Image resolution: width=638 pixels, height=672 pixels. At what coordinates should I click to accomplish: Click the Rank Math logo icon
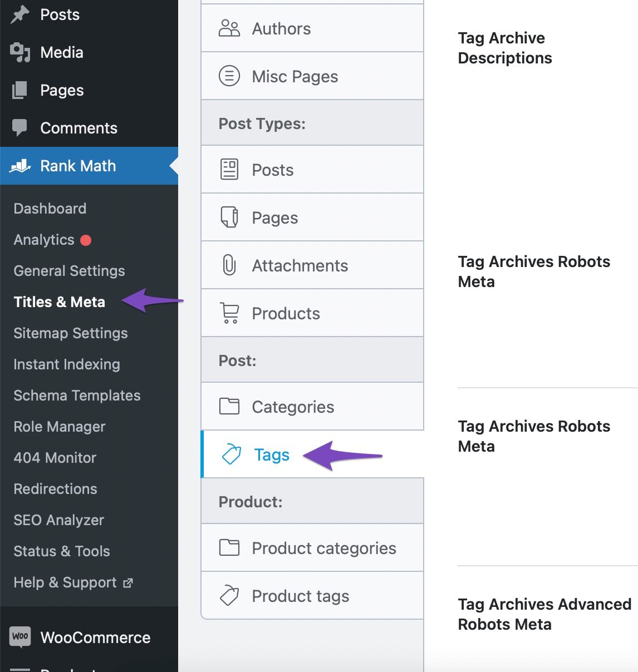click(x=20, y=166)
